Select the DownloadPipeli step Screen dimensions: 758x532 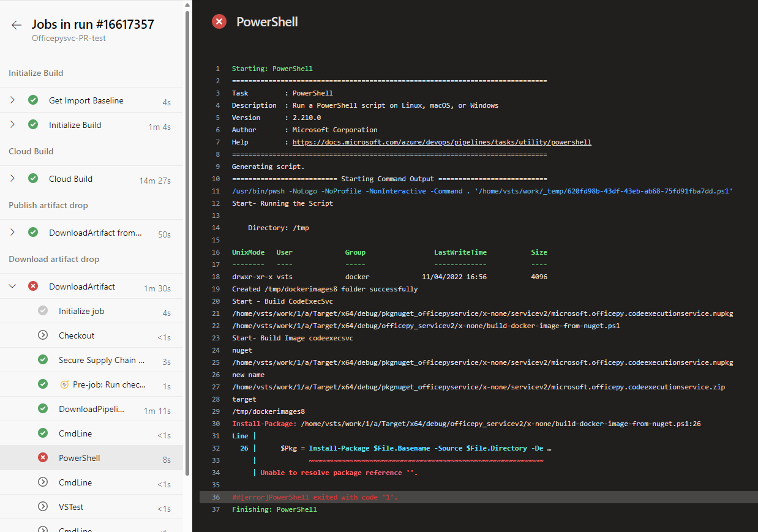click(91, 409)
